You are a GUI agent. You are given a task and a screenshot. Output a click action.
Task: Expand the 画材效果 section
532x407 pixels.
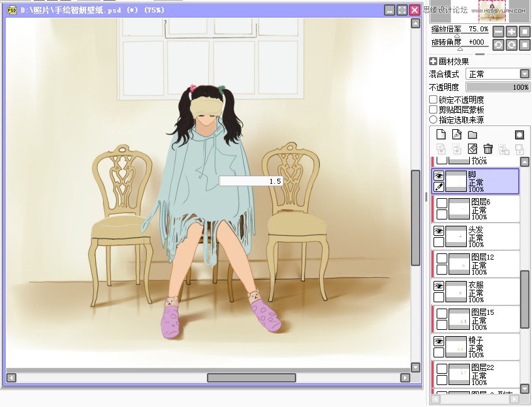(433, 60)
